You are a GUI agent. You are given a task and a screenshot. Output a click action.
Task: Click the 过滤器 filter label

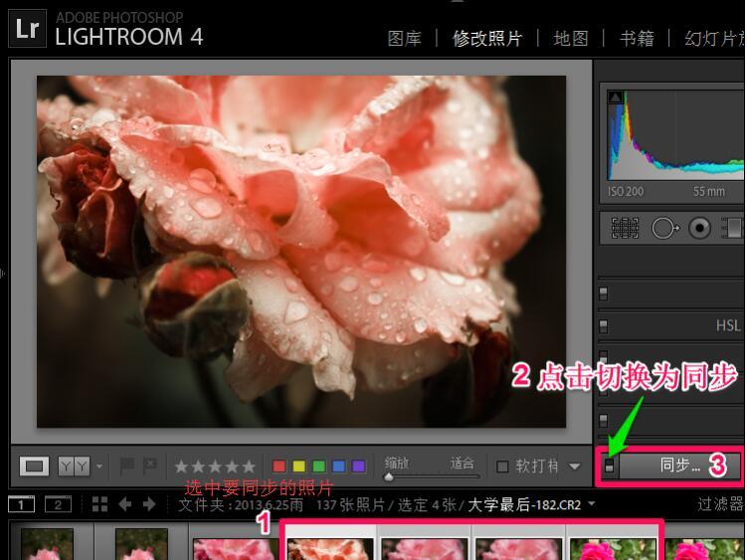click(720, 503)
